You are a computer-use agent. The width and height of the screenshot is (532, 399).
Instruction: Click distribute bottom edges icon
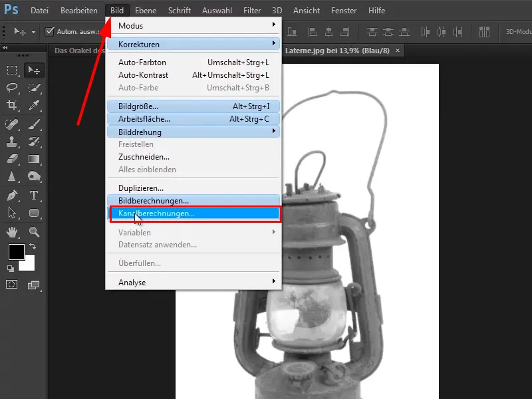coord(404,32)
